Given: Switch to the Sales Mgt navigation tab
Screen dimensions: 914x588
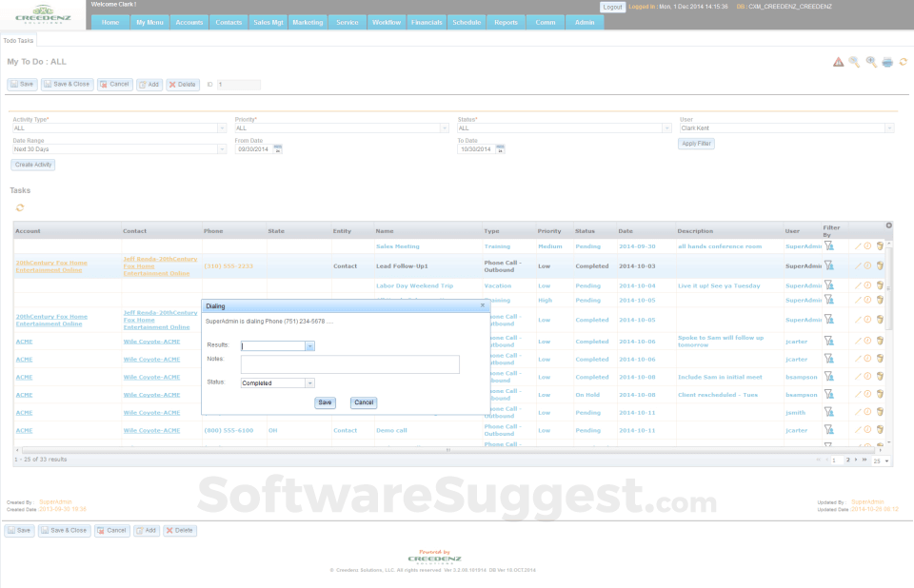Looking at the screenshot, I should [x=268, y=21].
